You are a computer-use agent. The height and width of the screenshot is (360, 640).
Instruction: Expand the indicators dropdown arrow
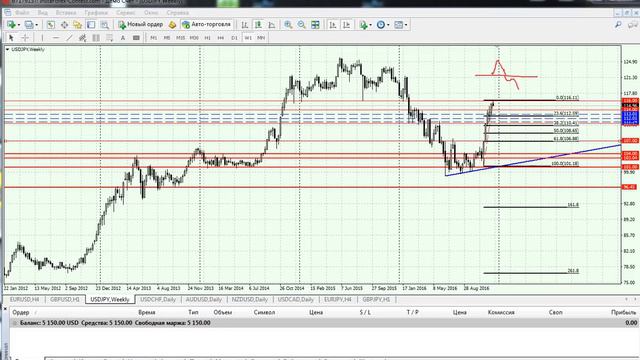pos(370,25)
